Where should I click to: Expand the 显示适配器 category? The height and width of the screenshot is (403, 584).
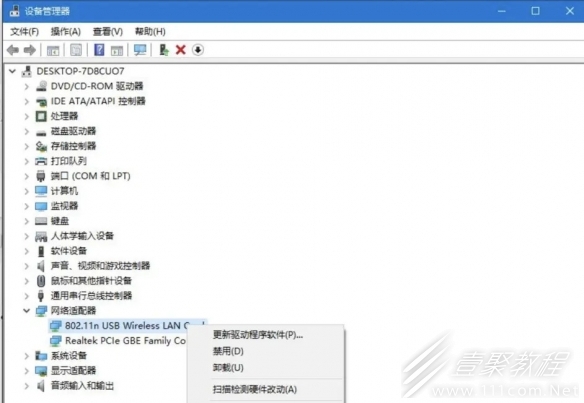[26, 371]
